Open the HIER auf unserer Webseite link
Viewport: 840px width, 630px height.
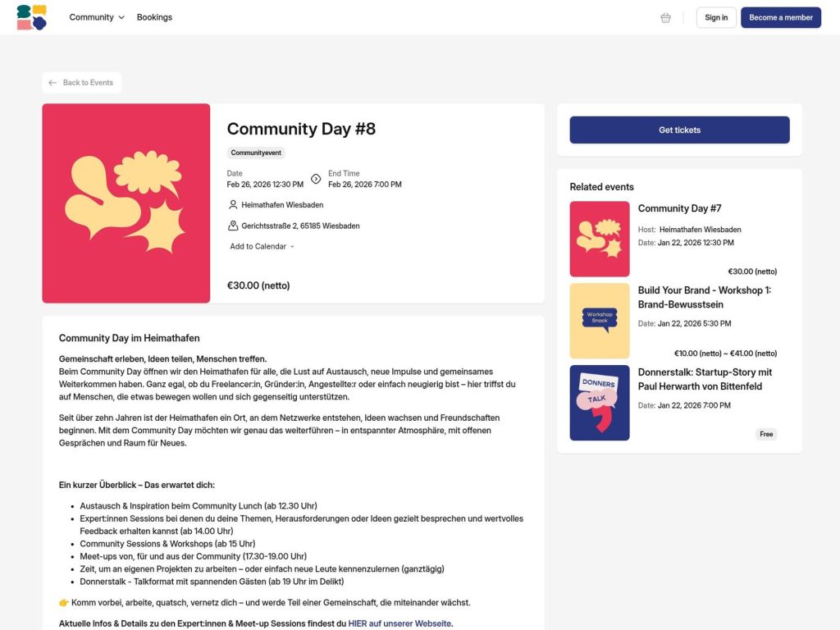click(x=401, y=623)
